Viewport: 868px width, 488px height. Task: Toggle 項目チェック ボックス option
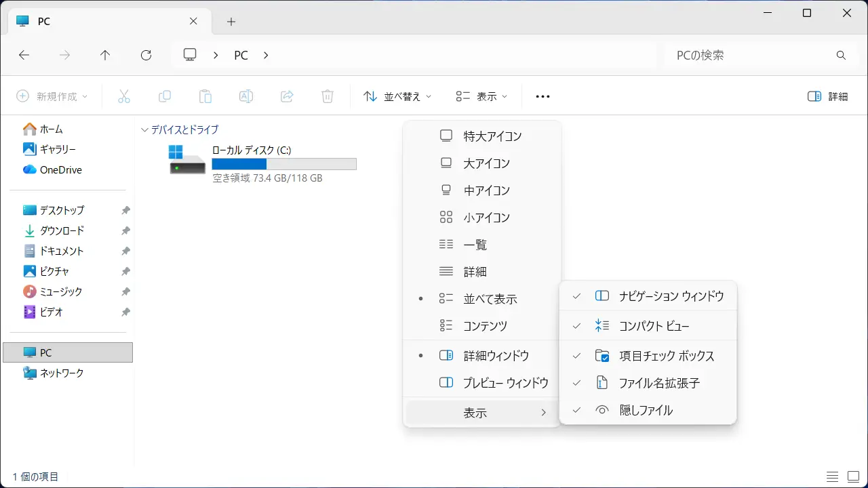(666, 356)
